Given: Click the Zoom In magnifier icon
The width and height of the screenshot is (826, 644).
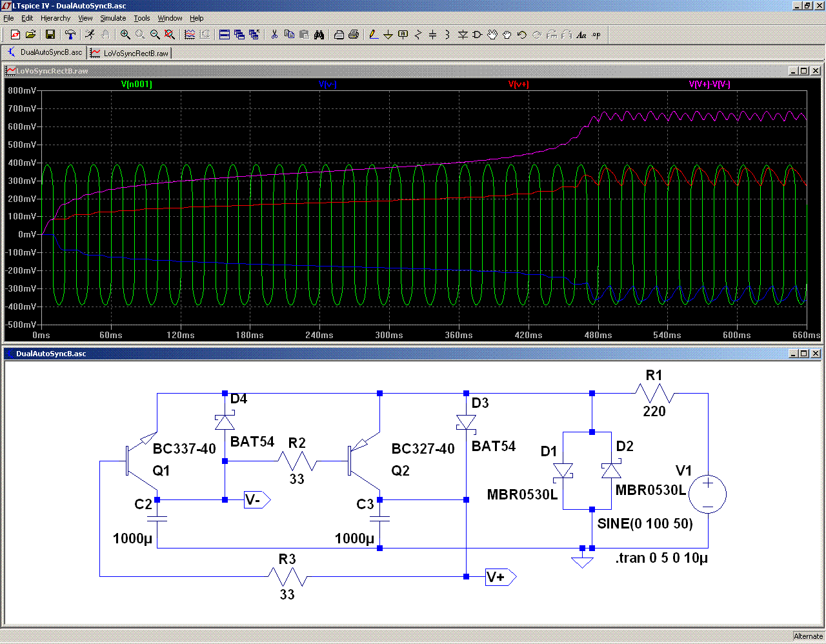Looking at the screenshot, I should pyautogui.click(x=125, y=35).
